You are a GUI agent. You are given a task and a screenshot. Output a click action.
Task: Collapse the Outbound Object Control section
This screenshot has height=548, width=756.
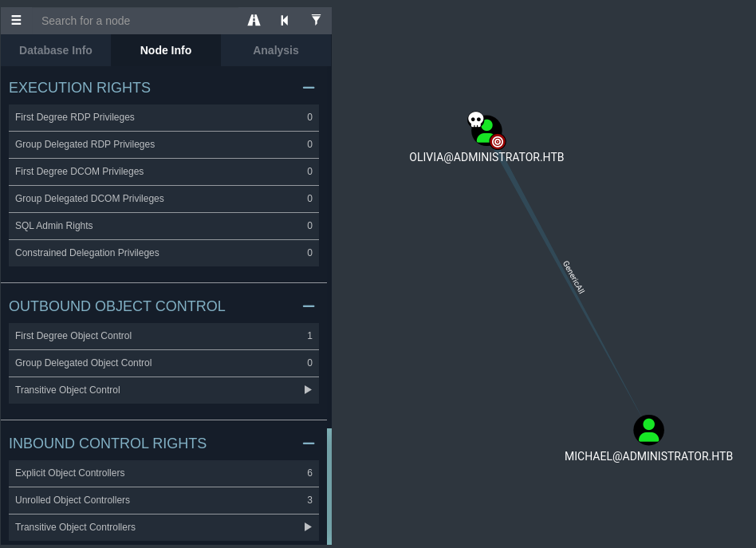tap(309, 306)
